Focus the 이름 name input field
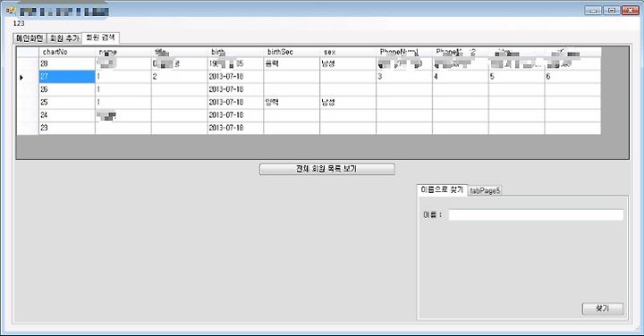644x336 pixels. (536, 215)
